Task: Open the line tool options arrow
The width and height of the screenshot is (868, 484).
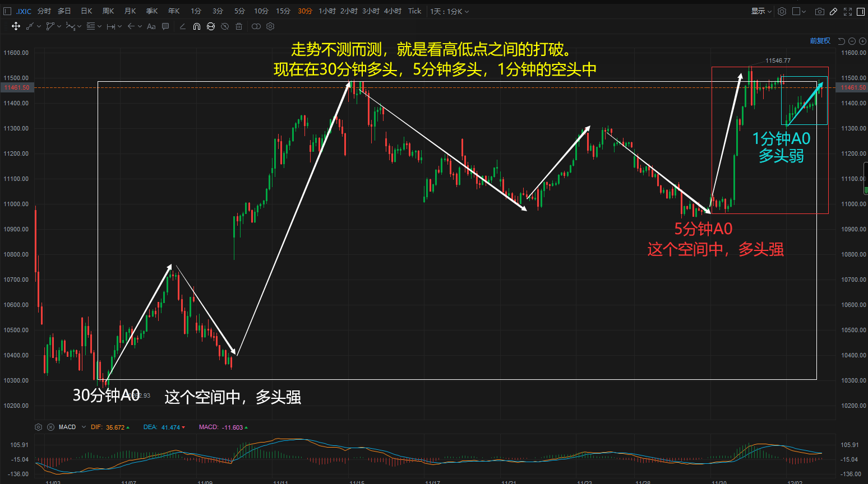Action: [x=39, y=26]
